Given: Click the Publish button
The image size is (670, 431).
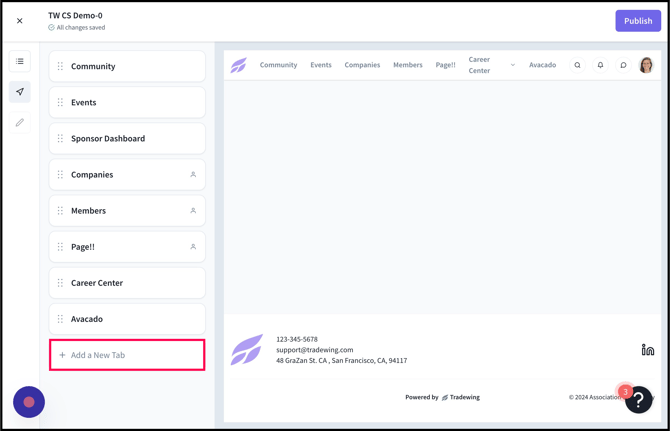Looking at the screenshot, I should click(x=637, y=21).
